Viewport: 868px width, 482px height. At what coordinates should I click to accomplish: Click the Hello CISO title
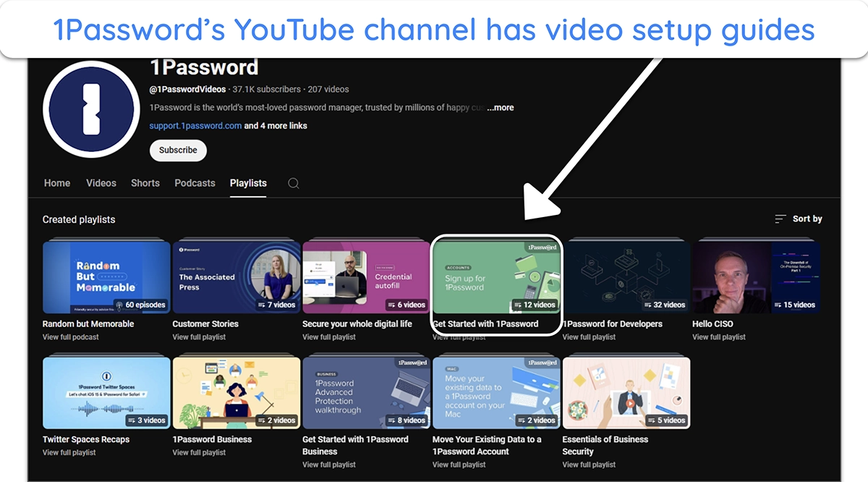712,324
